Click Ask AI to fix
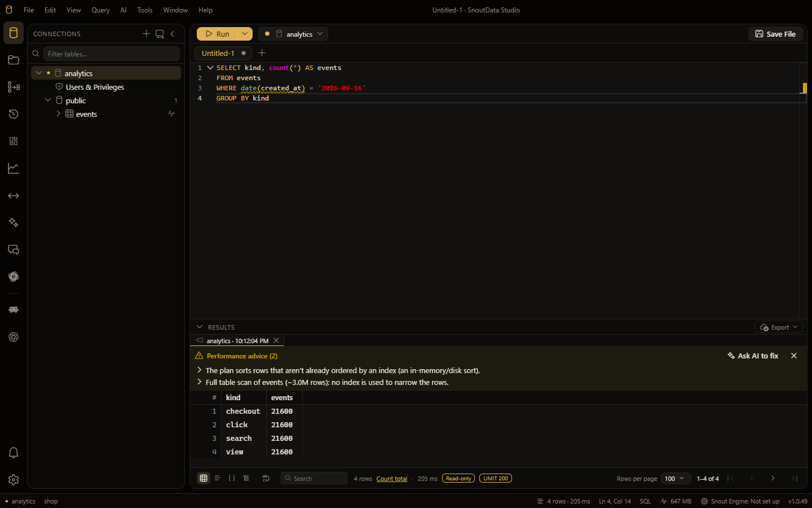The height and width of the screenshot is (508, 812). [753, 356]
